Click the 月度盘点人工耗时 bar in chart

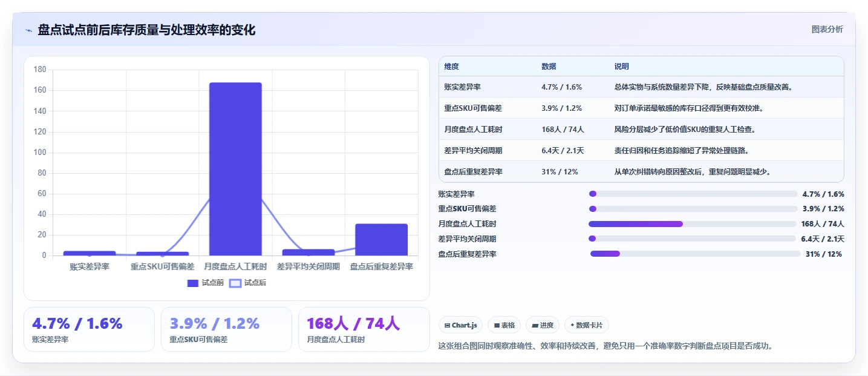[x=235, y=169]
